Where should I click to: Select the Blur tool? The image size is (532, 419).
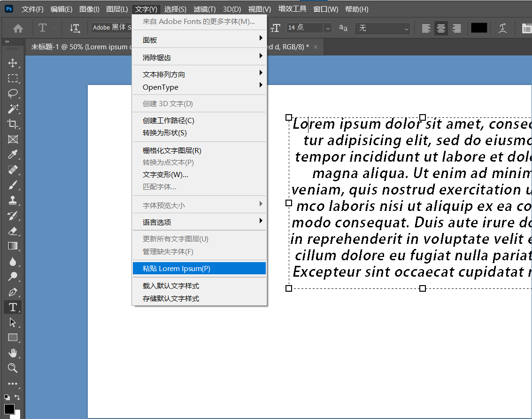tap(13, 261)
